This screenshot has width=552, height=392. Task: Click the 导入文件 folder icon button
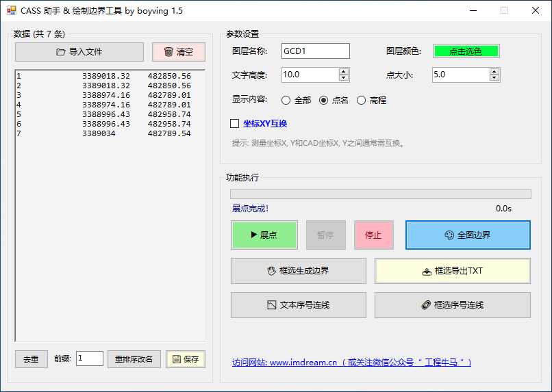click(x=79, y=52)
